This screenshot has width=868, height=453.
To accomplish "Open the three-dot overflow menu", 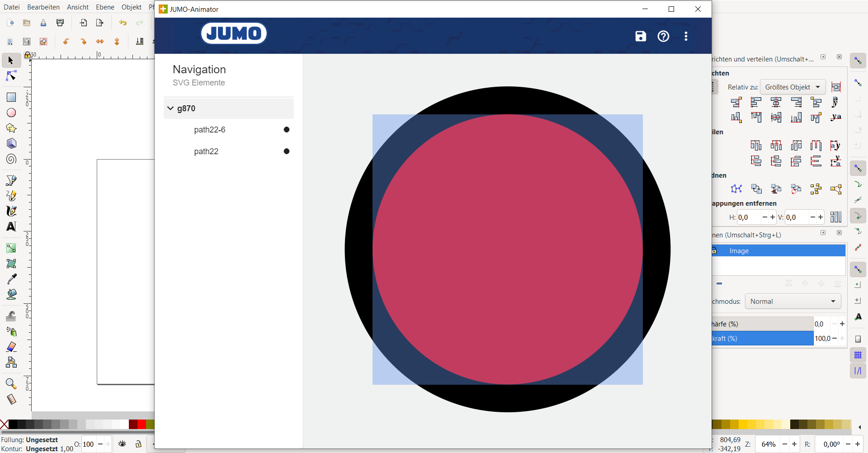I will coord(686,36).
